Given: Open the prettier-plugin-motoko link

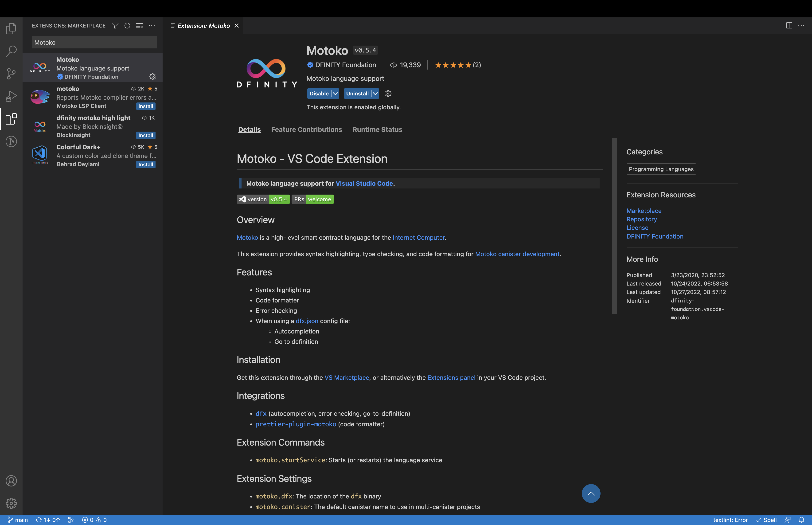Looking at the screenshot, I should coord(295,424).
